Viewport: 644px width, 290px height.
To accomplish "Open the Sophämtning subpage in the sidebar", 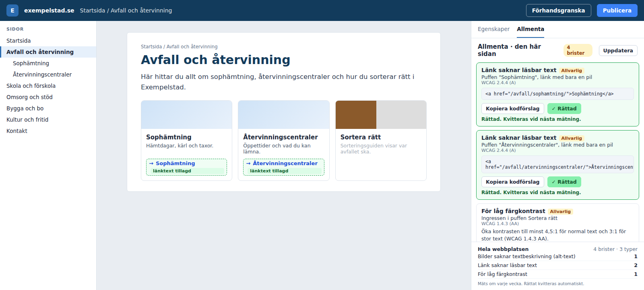I will (x=48, y=63).
